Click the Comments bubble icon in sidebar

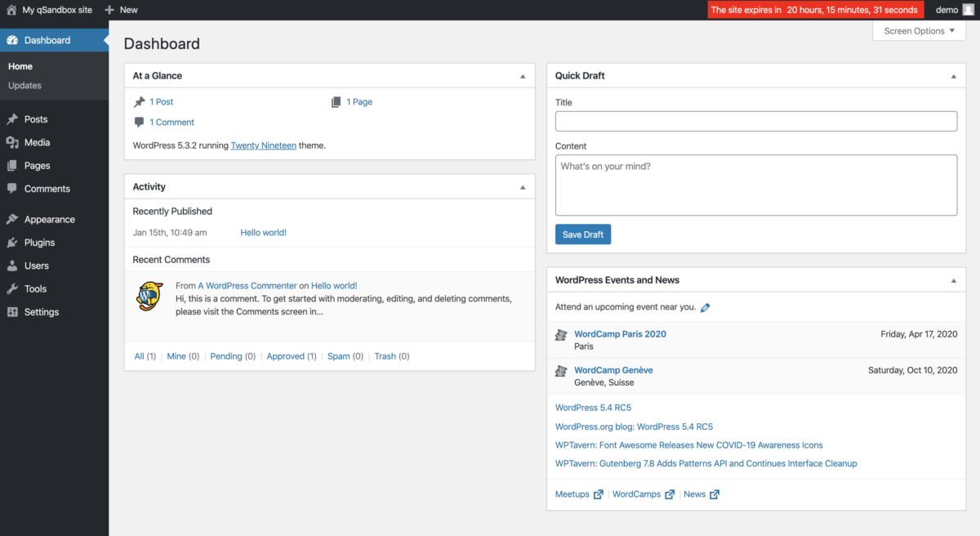point(12,189)
